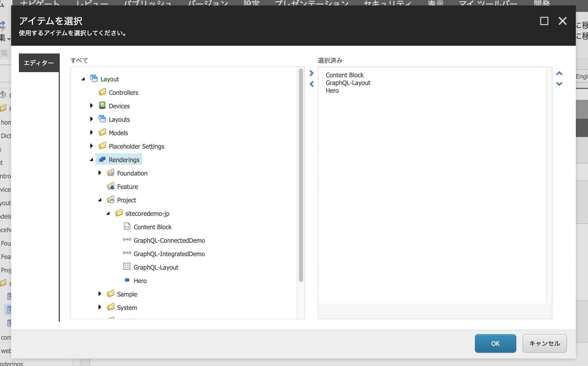
Task: Select the Feature tree item label
Action: (x=127, y=187)
